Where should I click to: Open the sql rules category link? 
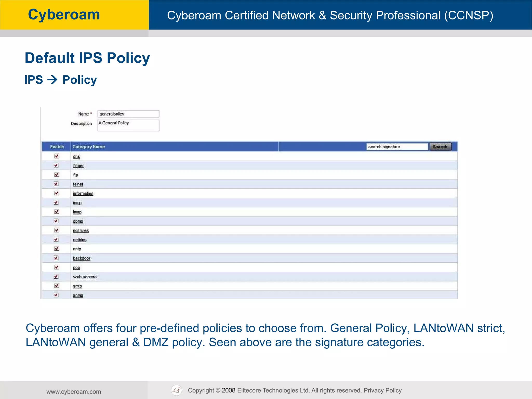pos(81,231)
